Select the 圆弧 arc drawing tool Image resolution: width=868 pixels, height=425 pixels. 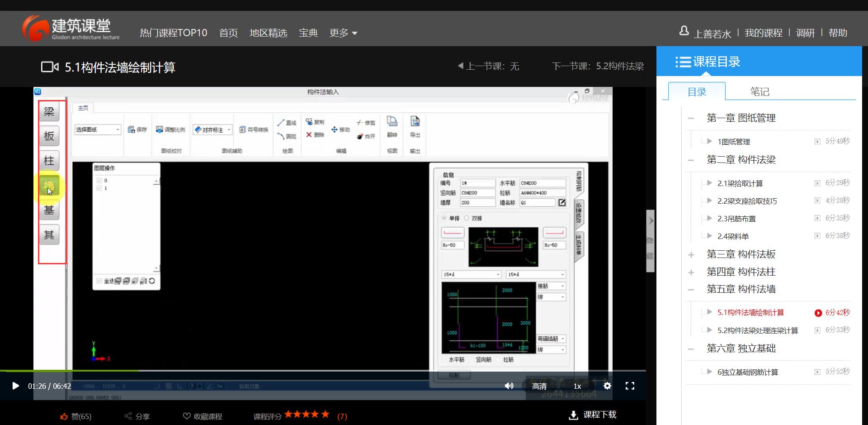click(287, 136)
